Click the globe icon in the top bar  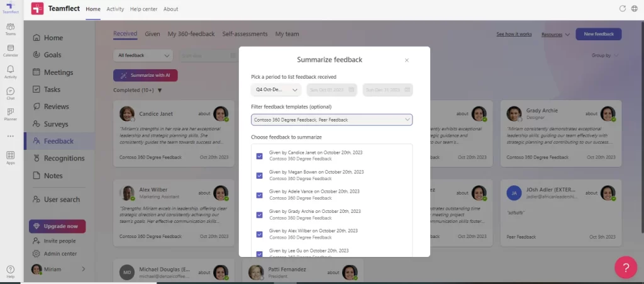(x=634, y=9)
